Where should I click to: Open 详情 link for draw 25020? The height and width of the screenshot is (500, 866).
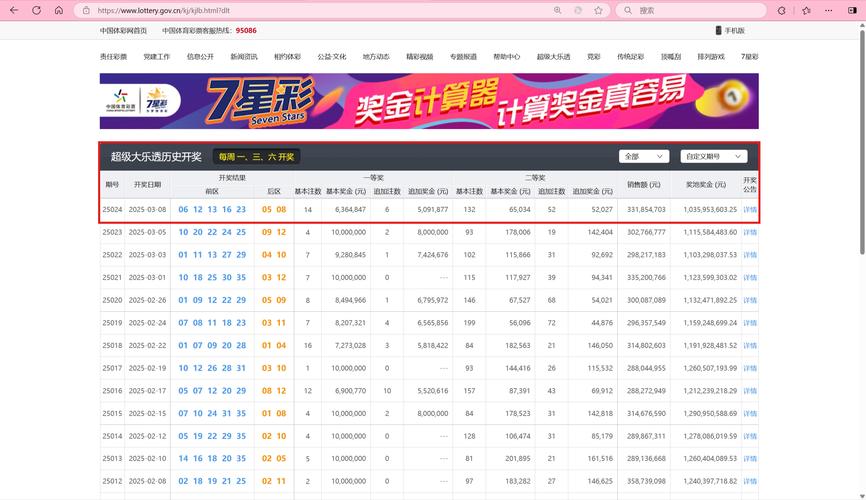pos(749,300)
